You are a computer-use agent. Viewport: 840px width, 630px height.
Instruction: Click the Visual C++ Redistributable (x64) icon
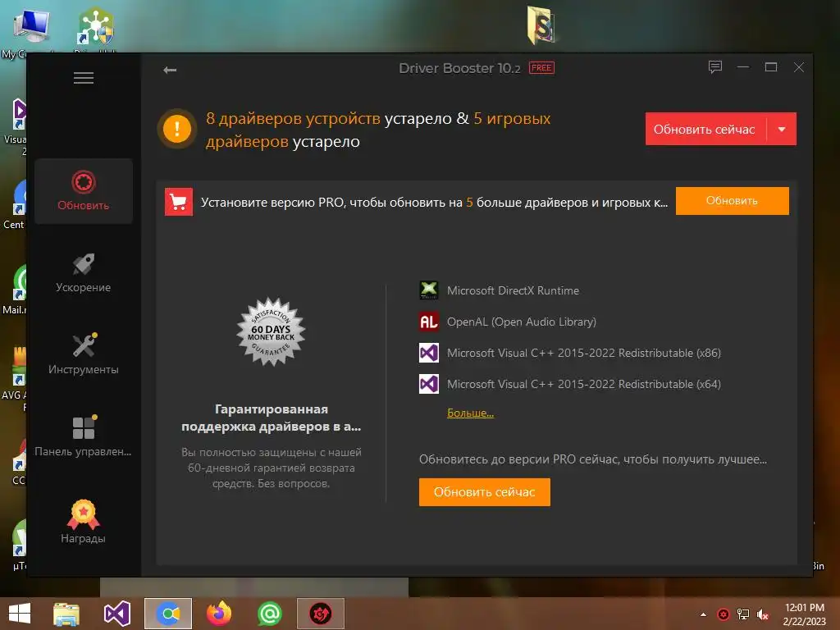tap(428, 384)
